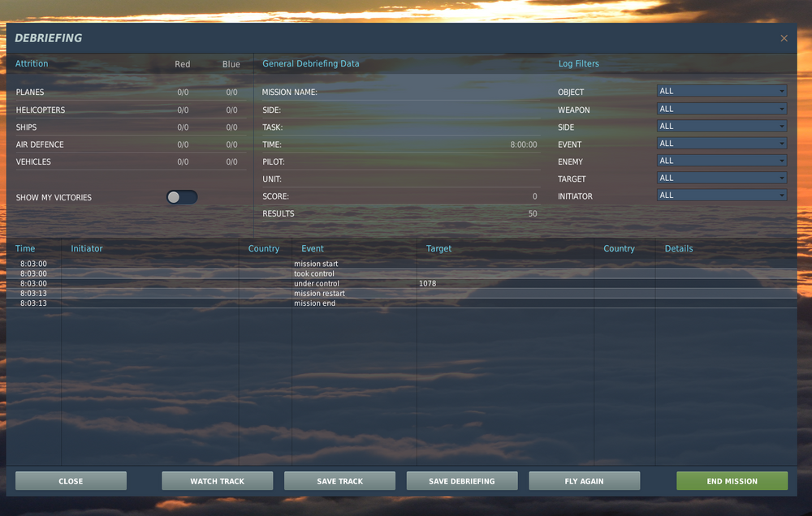Select the 'took control' log row
The height and width of the screenshot is (516, 812).
coord(401,273)
